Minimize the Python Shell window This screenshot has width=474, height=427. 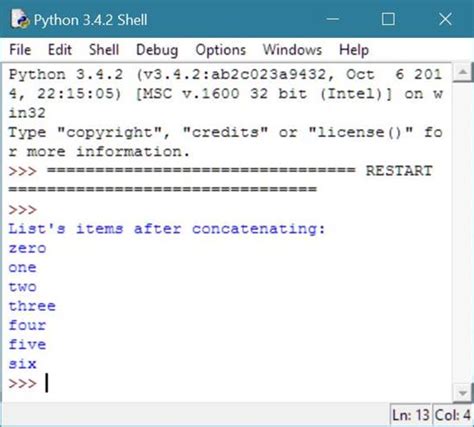332,19
